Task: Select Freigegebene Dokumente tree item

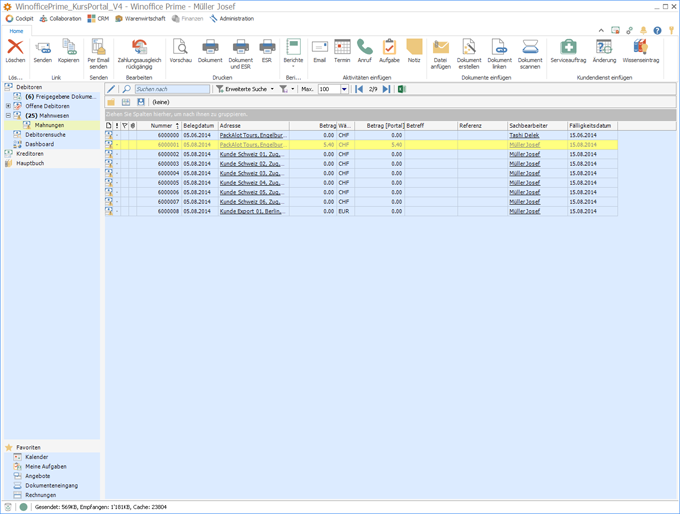Action: coord(60,96)
